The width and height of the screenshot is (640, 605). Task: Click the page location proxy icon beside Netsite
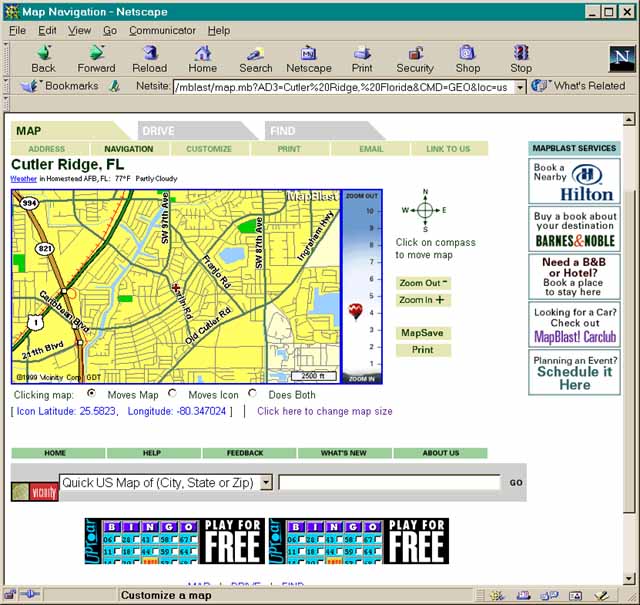click(x=115, y=86)
